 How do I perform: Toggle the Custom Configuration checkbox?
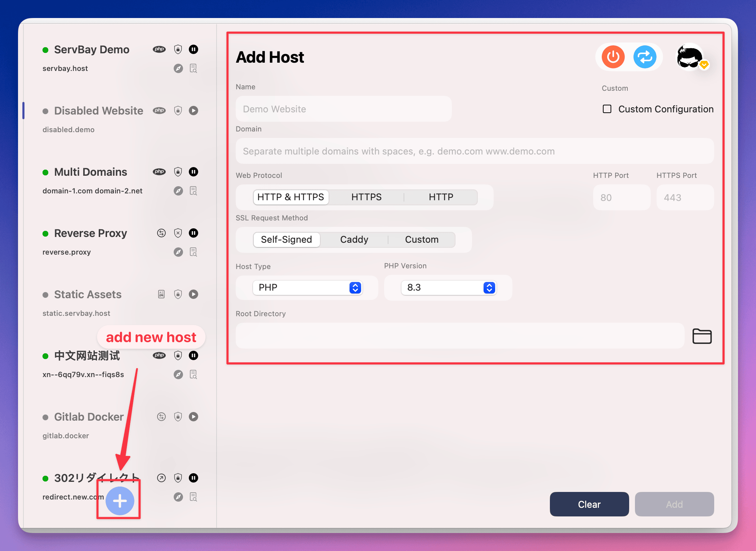[x=607, y=108]
